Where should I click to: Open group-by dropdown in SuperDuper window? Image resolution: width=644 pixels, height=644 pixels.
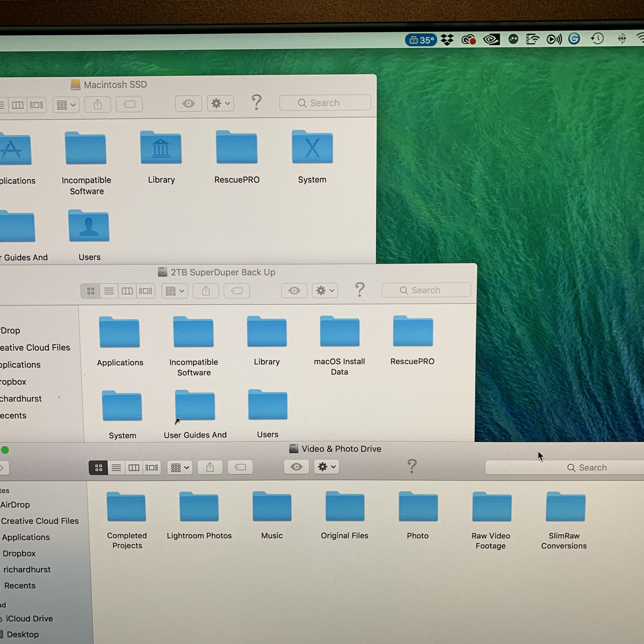click(175, 291)
